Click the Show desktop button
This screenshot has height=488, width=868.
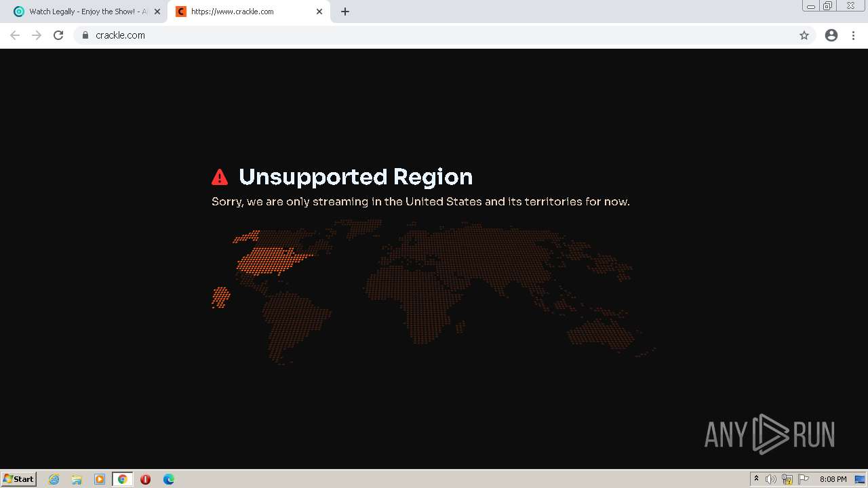click(861, 479)
